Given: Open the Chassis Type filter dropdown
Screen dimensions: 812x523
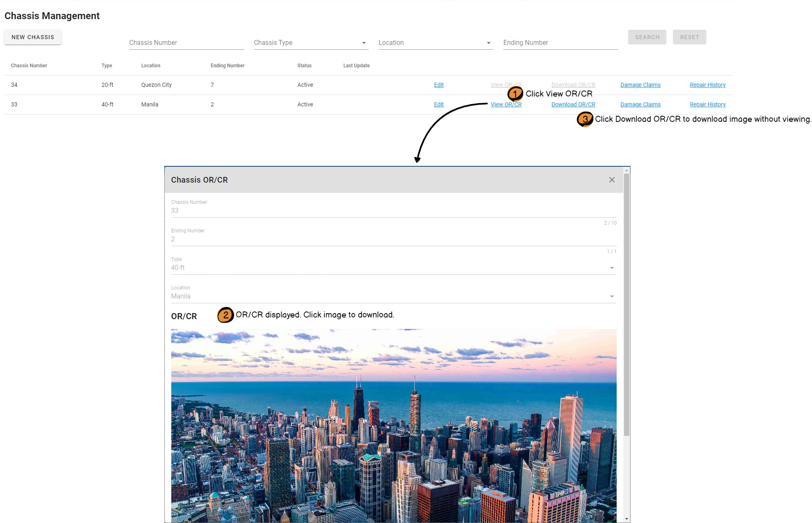Looking at the screenshot, I should point(311,43).
